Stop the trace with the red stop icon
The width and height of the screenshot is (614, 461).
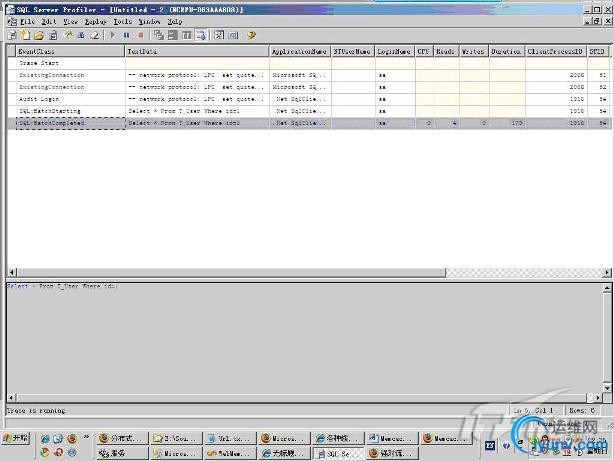141,35
